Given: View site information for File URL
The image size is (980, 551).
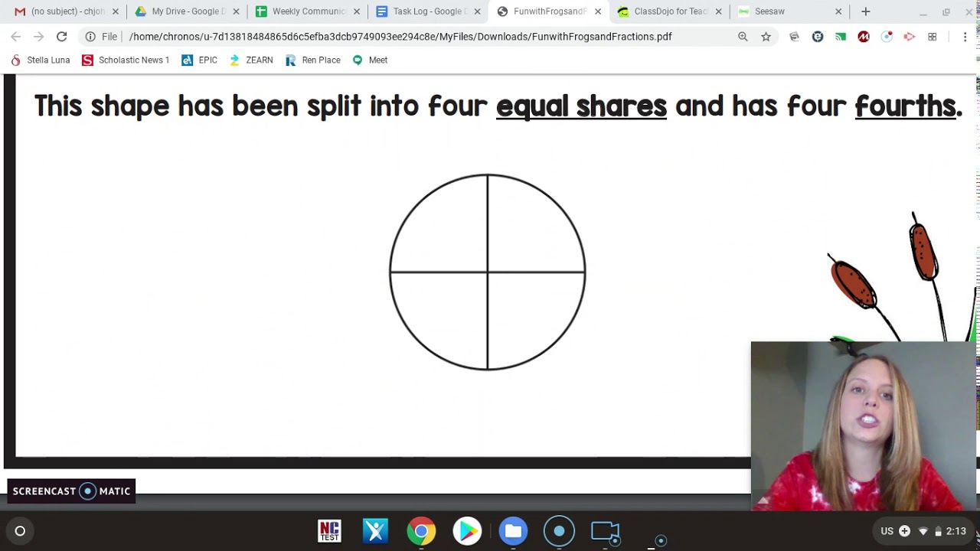Looking at the screenshot, I should [x=90, y=37].
